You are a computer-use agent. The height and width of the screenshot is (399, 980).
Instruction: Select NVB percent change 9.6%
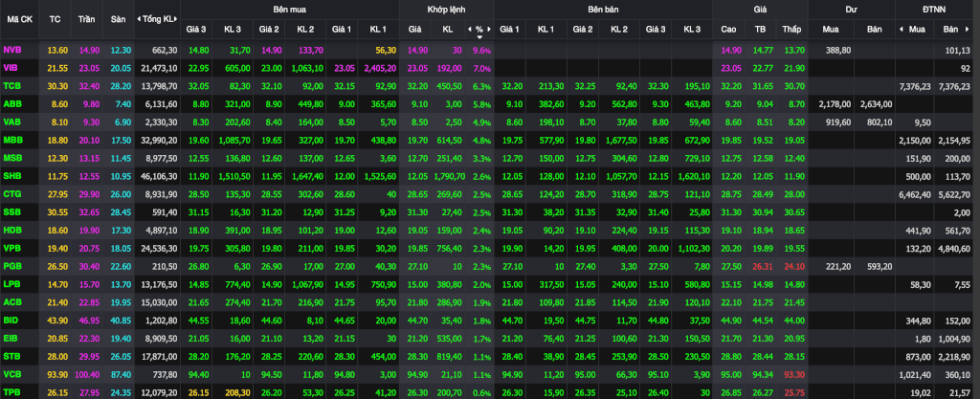(482, 50)
